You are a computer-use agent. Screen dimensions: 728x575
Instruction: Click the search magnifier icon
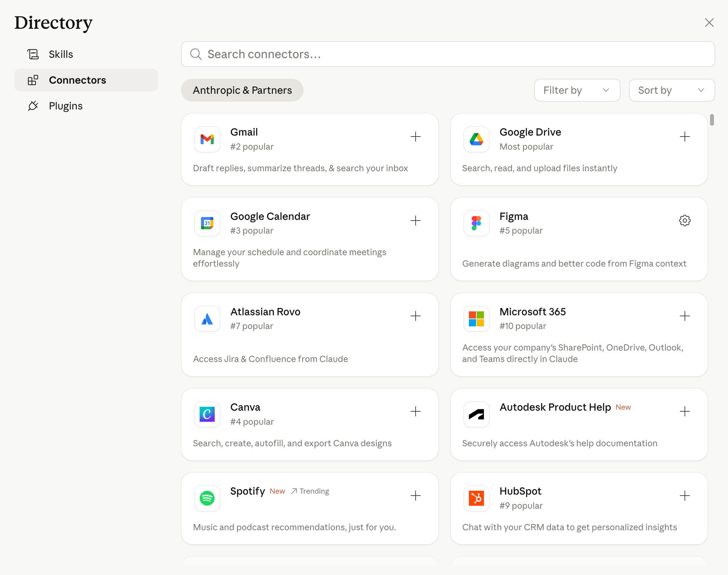coord(196,54)
